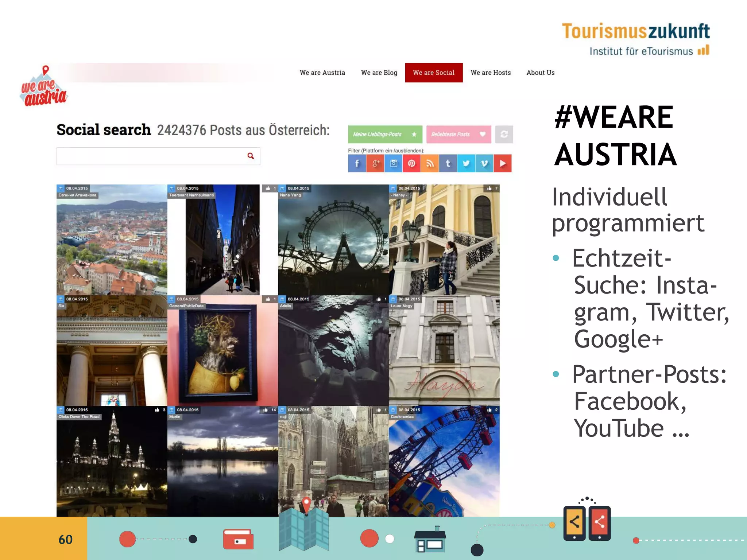Open the Ferris wheel post by Nana Yang
The width and height of the screenshot is (747, 560).
[333, 240]
